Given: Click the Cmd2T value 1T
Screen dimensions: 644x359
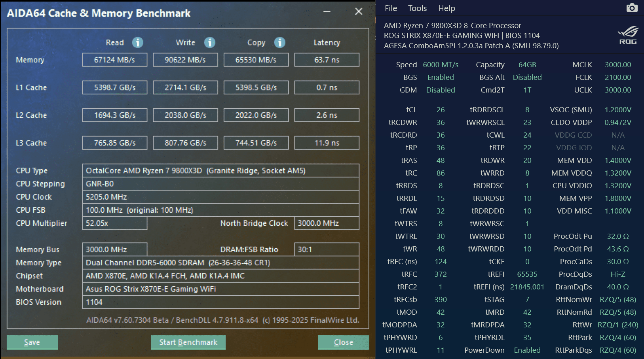Looking at the screenshot, I should point(527,90).
